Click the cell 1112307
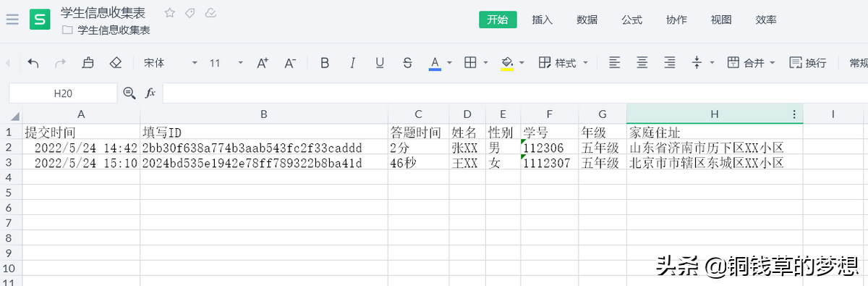This screenshot has height=286, width=868. pyautogui.click(x=549, y=163)
